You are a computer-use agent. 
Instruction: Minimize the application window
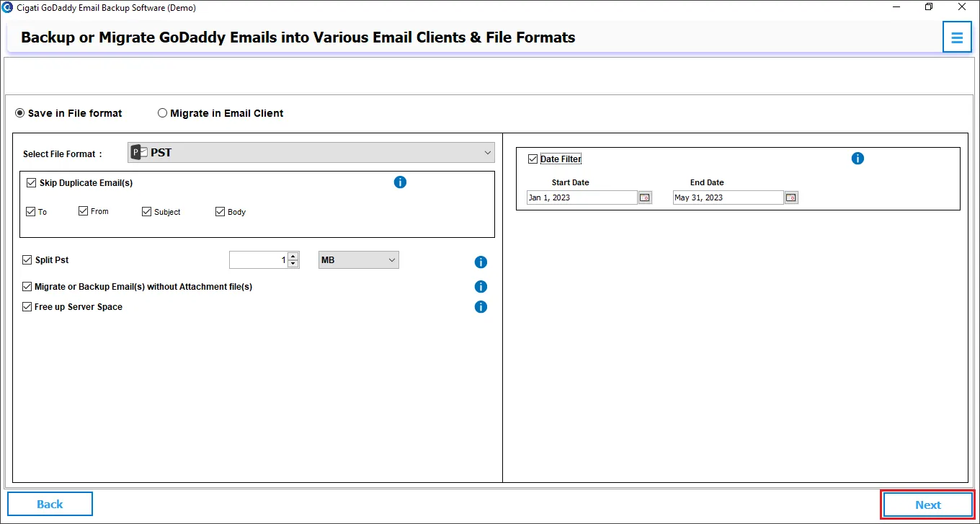[896, 7]
